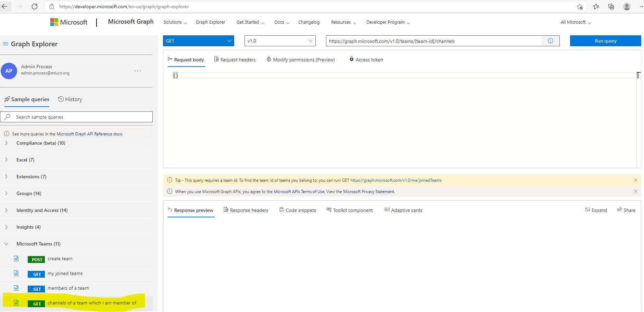Click the Run query button
644x312 pixels.
(x=605, y=41)
